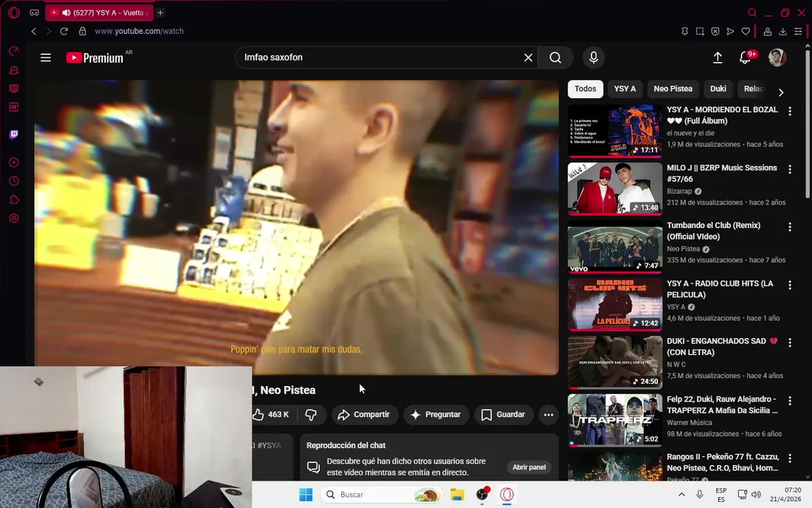Screen dimensions: 812x508
Task: Open a new browser tab
Action: [161, 13]
